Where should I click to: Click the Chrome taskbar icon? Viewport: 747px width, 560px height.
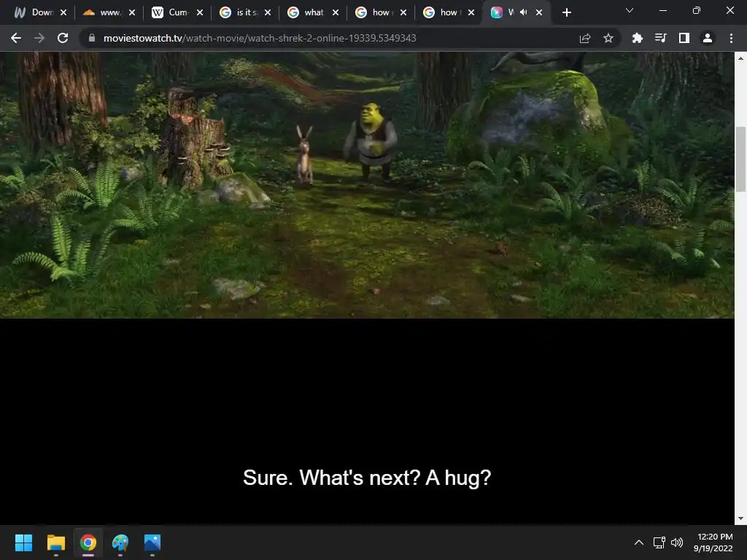[88, 542]
